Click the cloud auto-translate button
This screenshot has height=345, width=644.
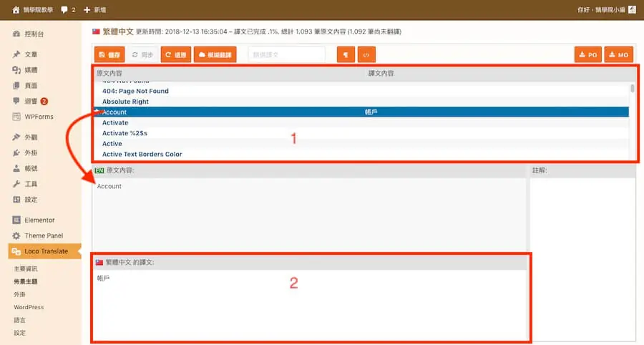point(215,54)
